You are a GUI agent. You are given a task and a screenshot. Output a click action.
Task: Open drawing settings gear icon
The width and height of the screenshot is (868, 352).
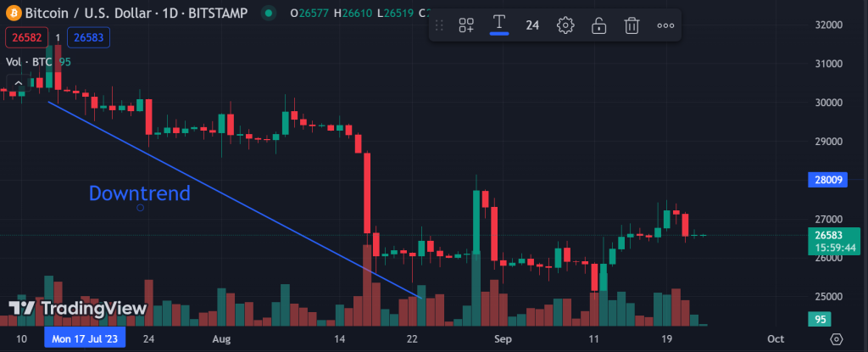pos(565,25)
